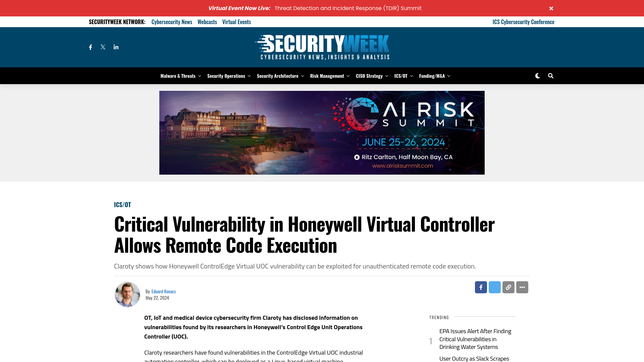644x362 pixels.
Task: Open more sharing options
Action: 522,287
